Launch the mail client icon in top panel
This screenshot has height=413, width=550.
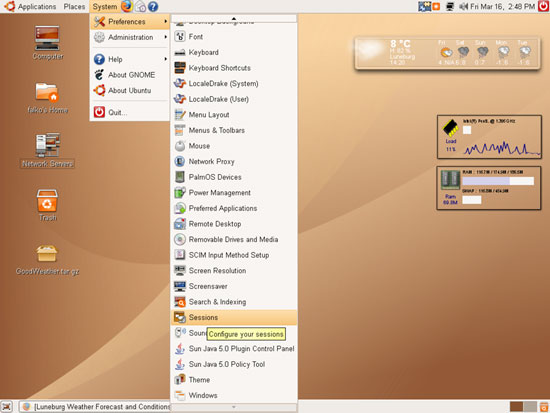[140, 6]
